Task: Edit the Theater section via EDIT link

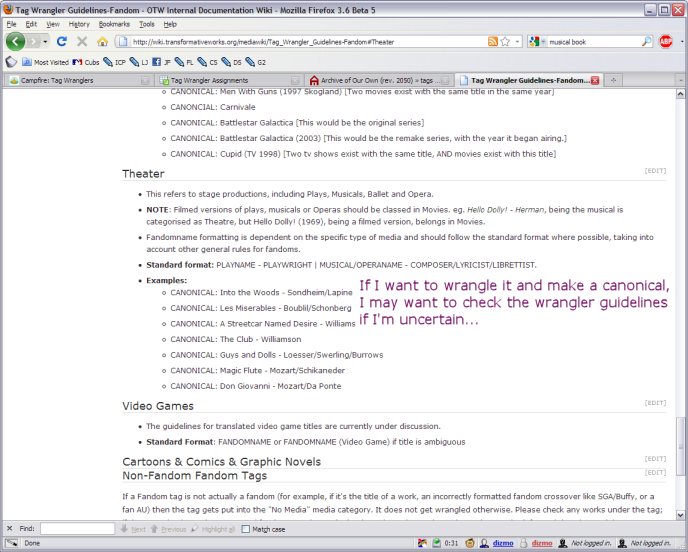Action: [655, 171]
